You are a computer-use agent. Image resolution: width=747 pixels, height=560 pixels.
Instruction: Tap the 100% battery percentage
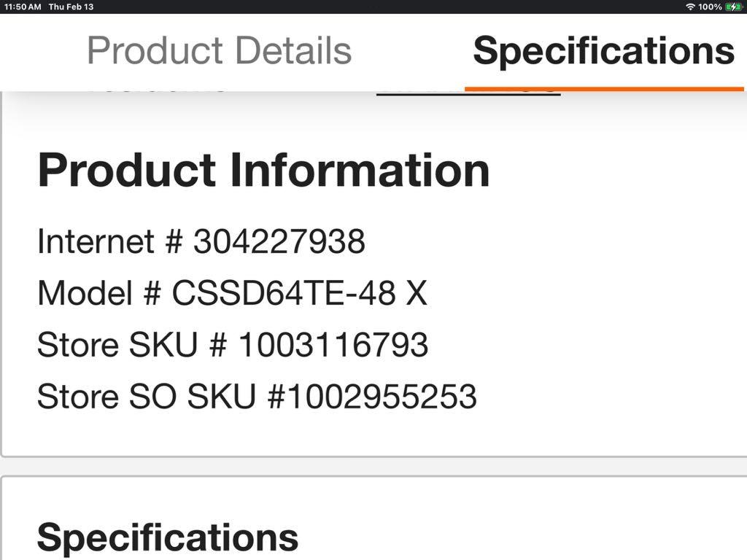pos(710,7)
